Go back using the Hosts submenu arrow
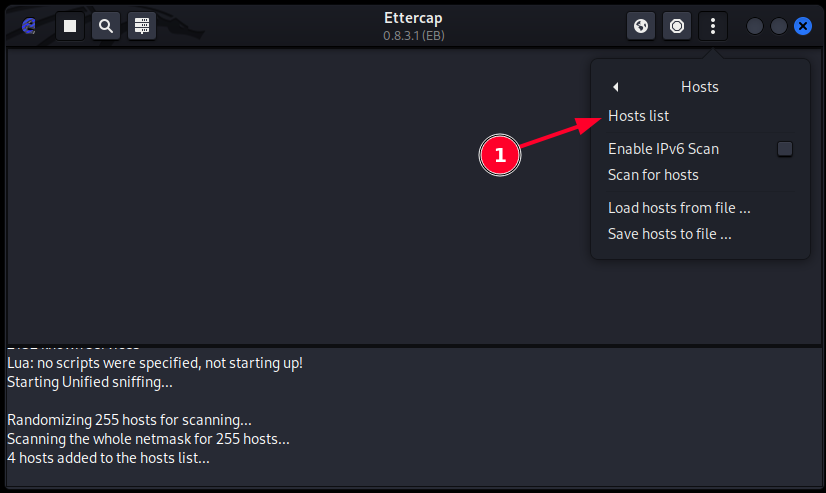 (616, 87)
